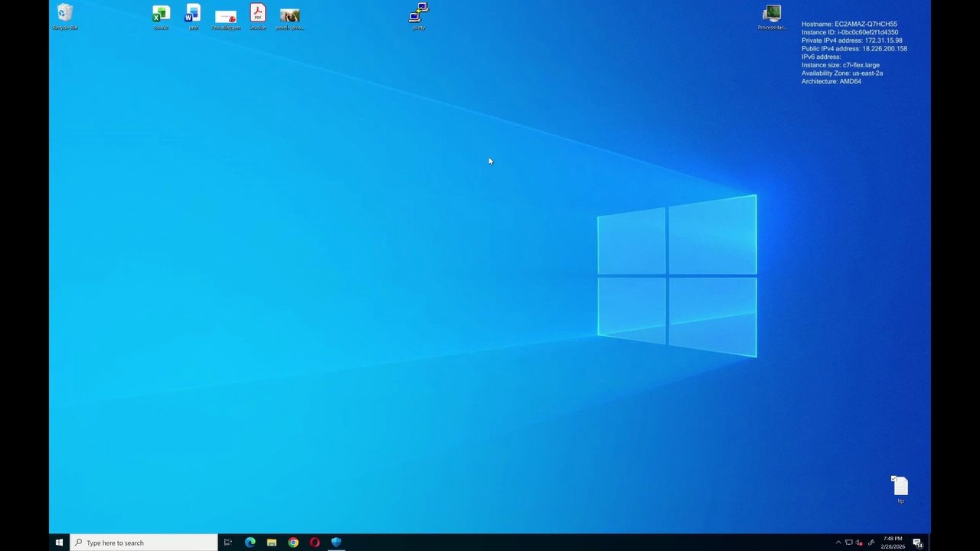Select the Excel workbook icon on desktop
980x551 pixels.
tap(161, 17)
